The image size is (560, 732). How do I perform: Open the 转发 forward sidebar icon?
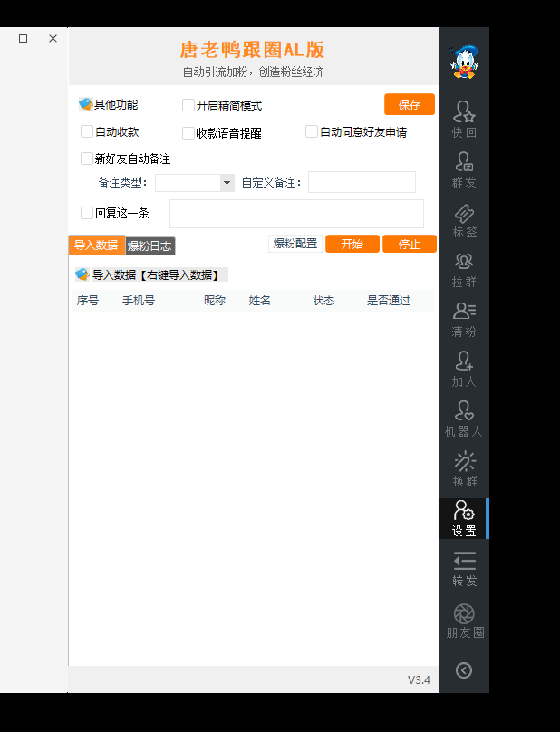pos(464,568)
